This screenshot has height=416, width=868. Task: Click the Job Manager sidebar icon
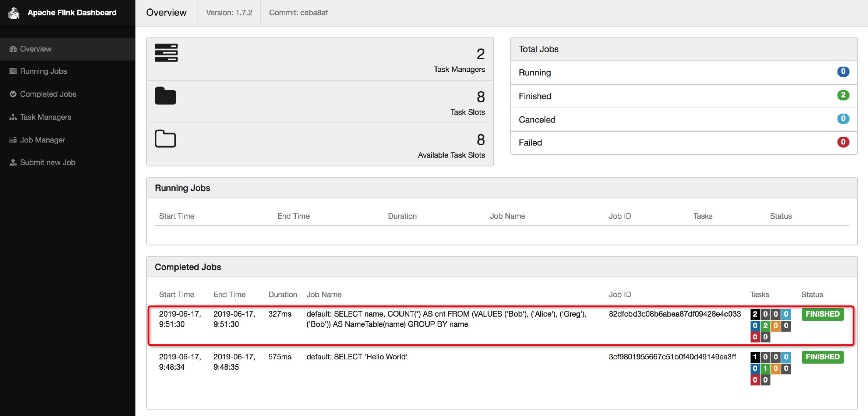(13, 139)
